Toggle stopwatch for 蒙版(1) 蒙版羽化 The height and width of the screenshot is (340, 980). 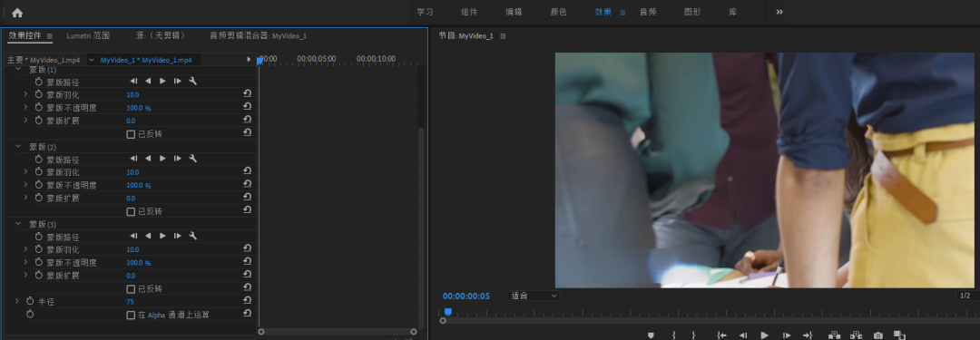tap(39, 94)
